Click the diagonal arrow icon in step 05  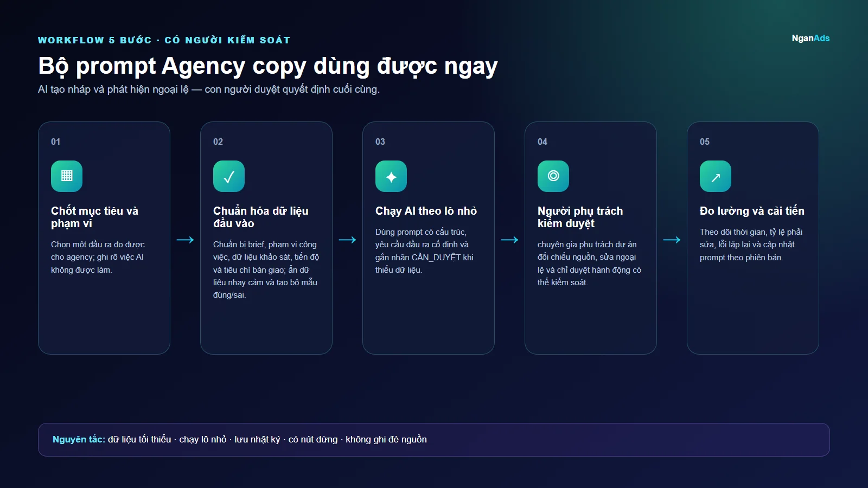pyautogui.click(x=716, y=176)
